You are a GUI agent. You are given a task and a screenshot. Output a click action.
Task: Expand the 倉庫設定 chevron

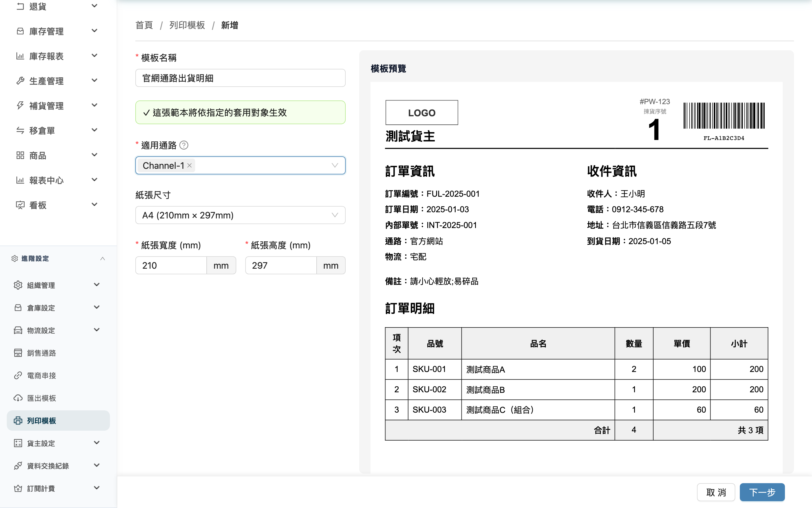tap(97, 307)
